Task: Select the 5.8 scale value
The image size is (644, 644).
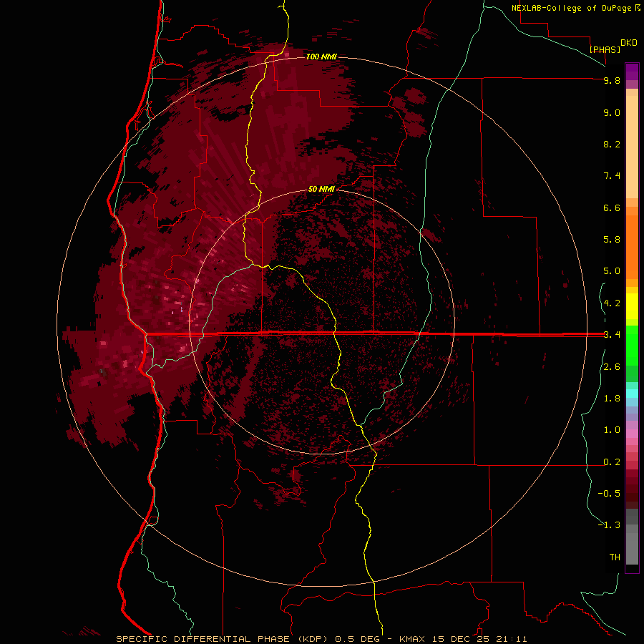Action: pos(612,239)
